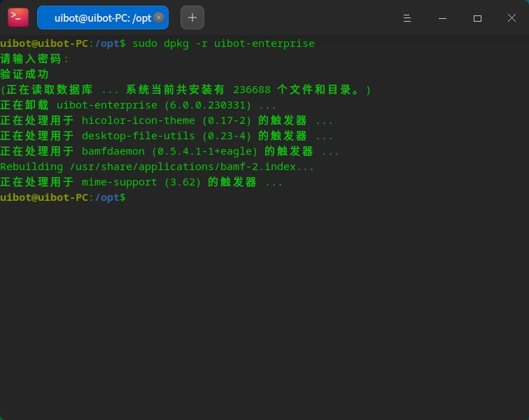This screenshot has height=420, width=529.
Task: Select the uibot@uibot-PC: /opt tab
Action: [98, 17]
